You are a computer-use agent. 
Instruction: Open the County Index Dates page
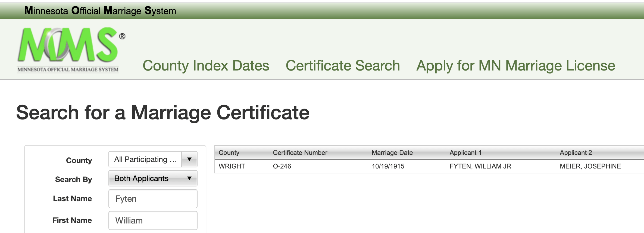pos(206,66)
